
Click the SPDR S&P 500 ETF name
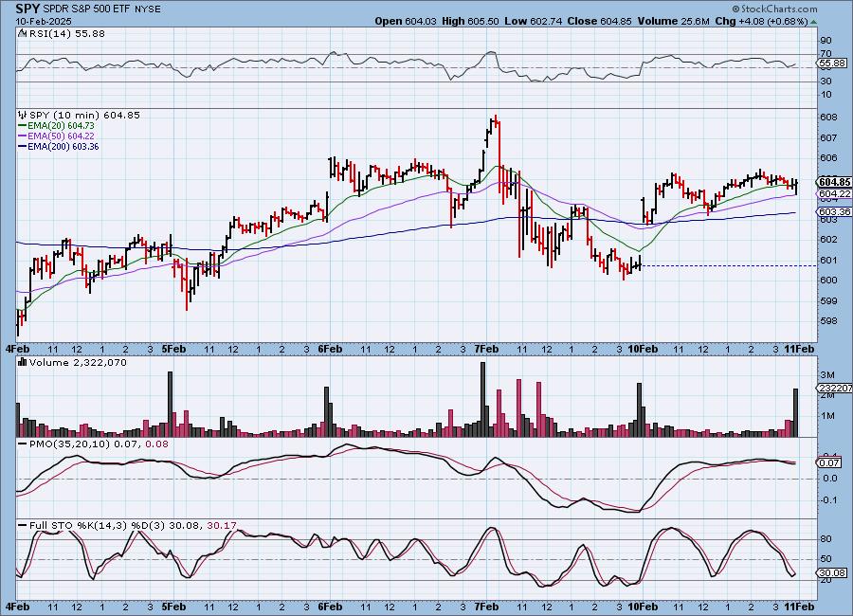click(x=86, y=9)
